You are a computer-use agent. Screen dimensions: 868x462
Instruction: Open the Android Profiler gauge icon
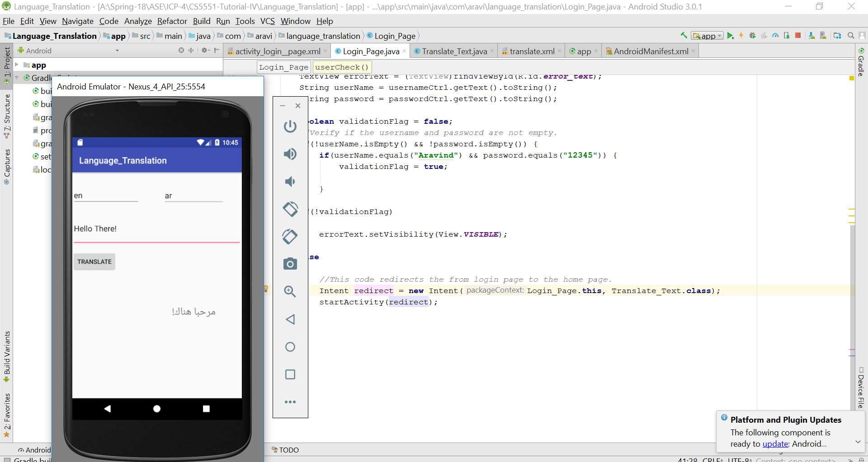pos(775,36)
